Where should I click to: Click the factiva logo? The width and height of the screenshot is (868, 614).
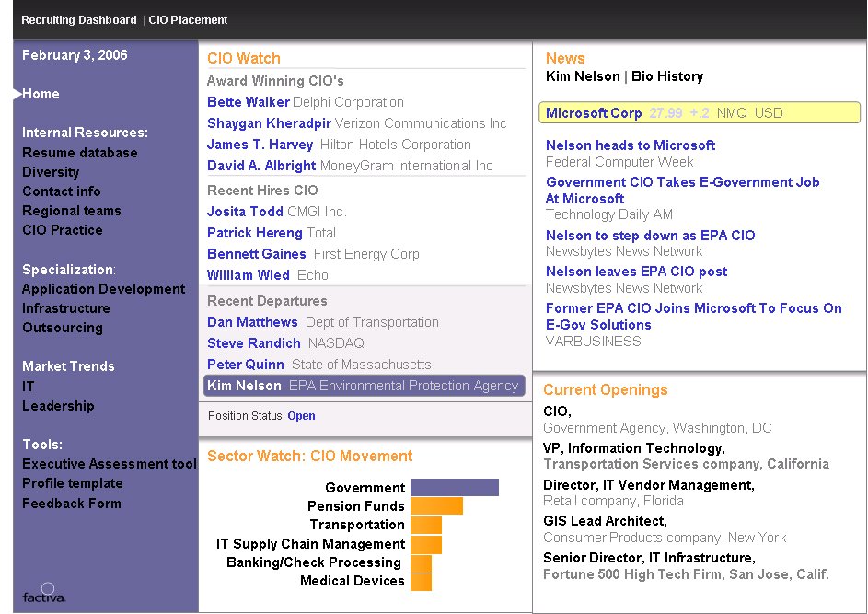pos(44,593)
